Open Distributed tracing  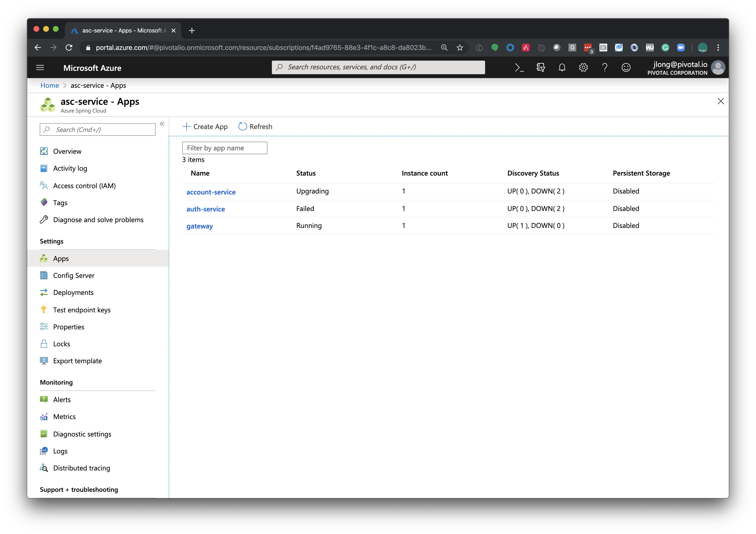81,469
